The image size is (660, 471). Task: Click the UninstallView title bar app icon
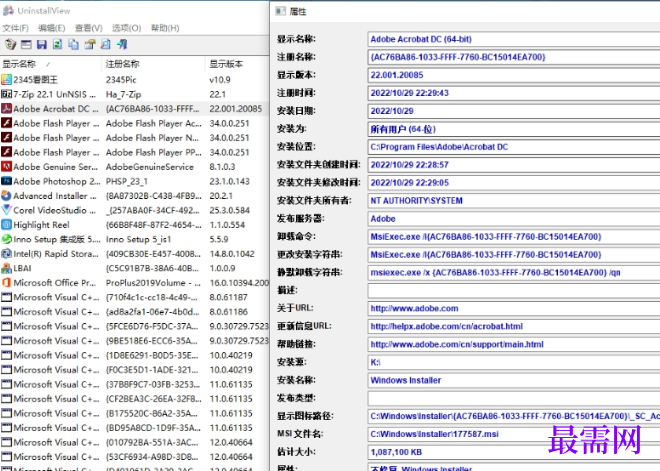[x=8, y=11]
